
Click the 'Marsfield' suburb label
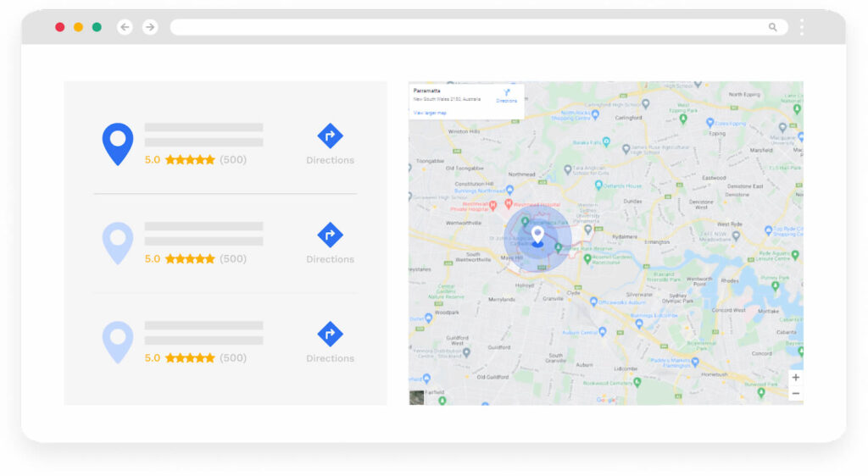pyautogui.click(x=761, y=151)
